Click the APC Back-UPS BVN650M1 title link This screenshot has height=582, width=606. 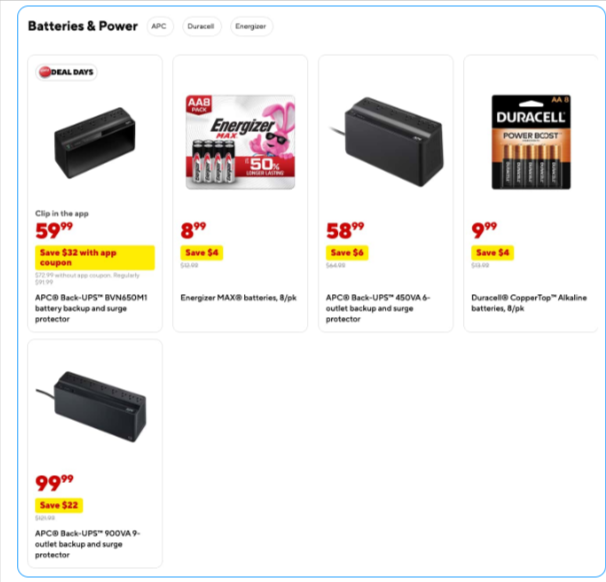pyautogui.click(x=92, y=308)
